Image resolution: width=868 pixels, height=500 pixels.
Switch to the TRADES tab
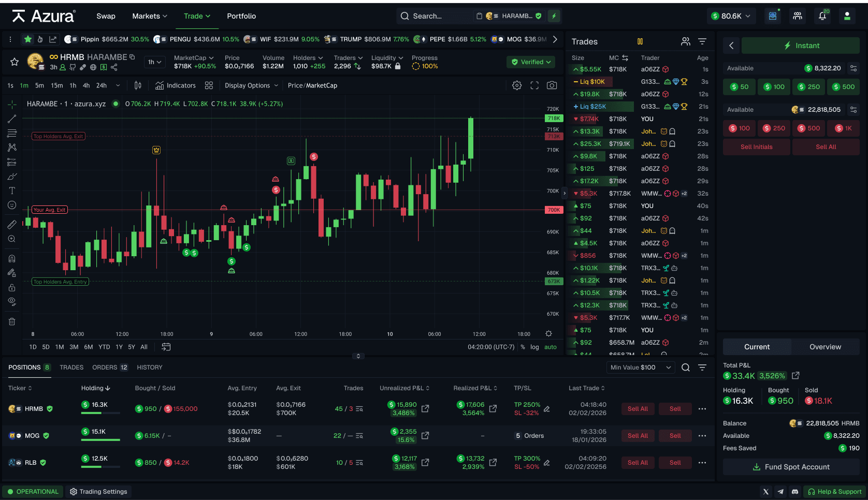71,367
